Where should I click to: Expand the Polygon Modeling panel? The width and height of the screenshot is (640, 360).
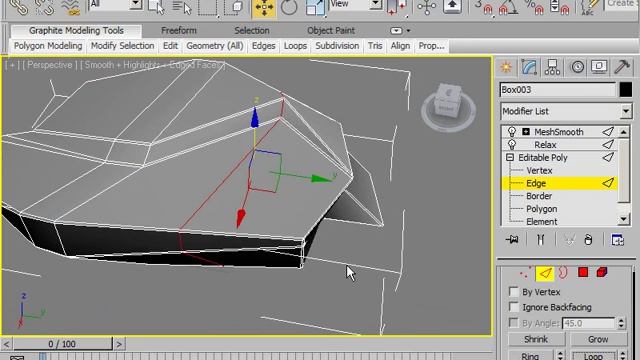48,46
